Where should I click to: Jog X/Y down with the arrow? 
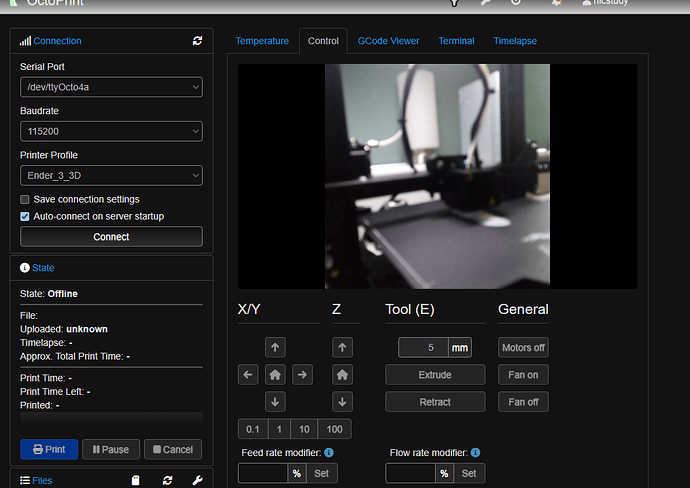coord(275,402)
